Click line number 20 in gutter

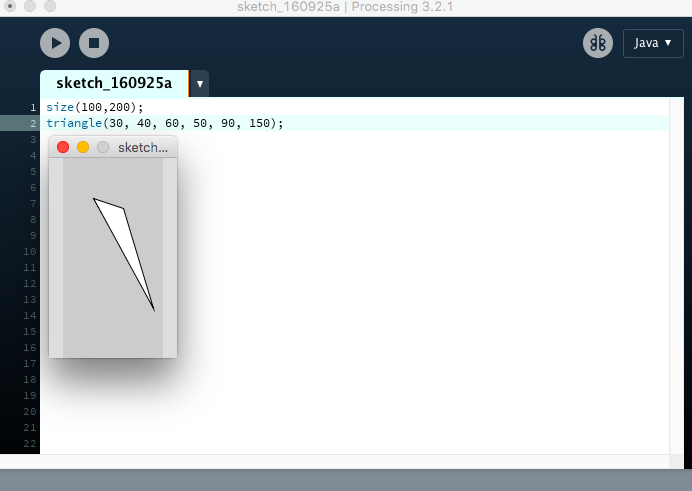(x=30, y=412)
